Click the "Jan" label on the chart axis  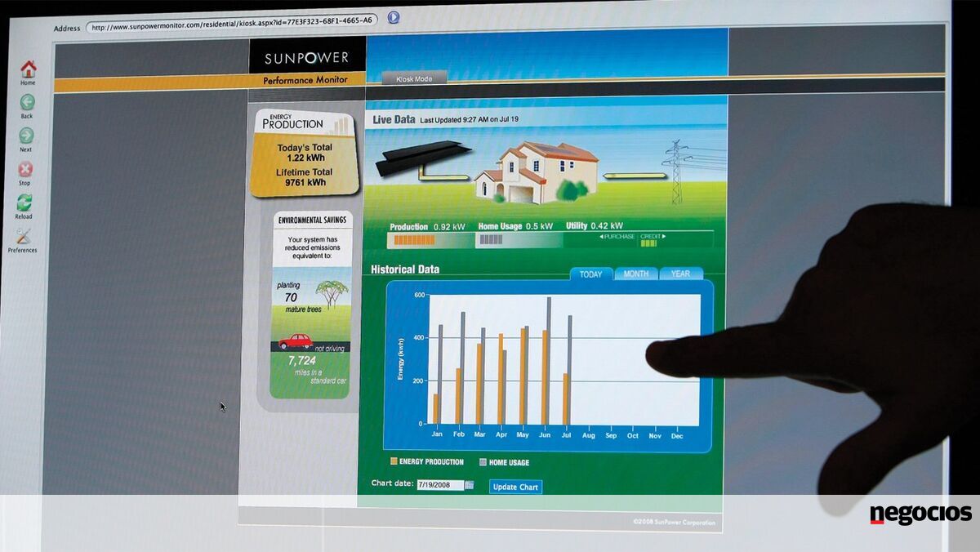(437, 436)
